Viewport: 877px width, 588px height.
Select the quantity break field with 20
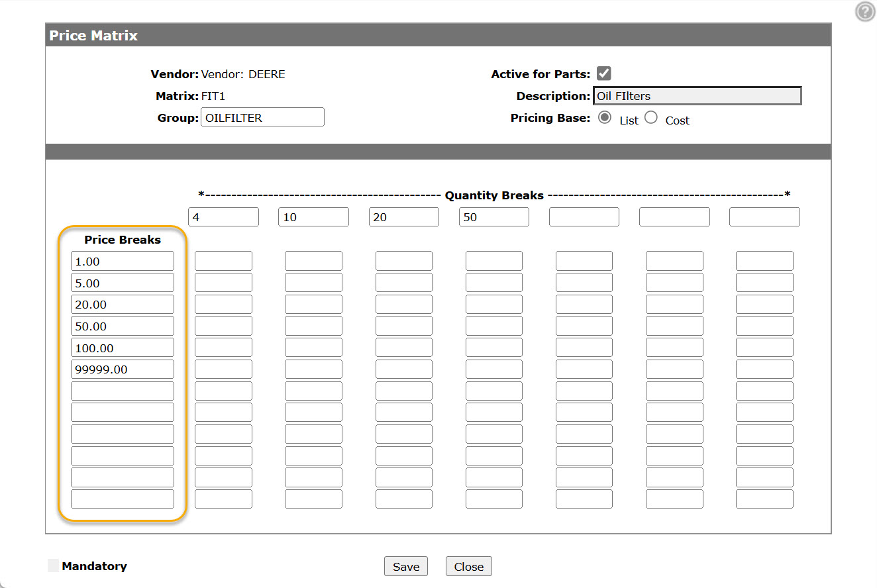click(x=404, y=217)
